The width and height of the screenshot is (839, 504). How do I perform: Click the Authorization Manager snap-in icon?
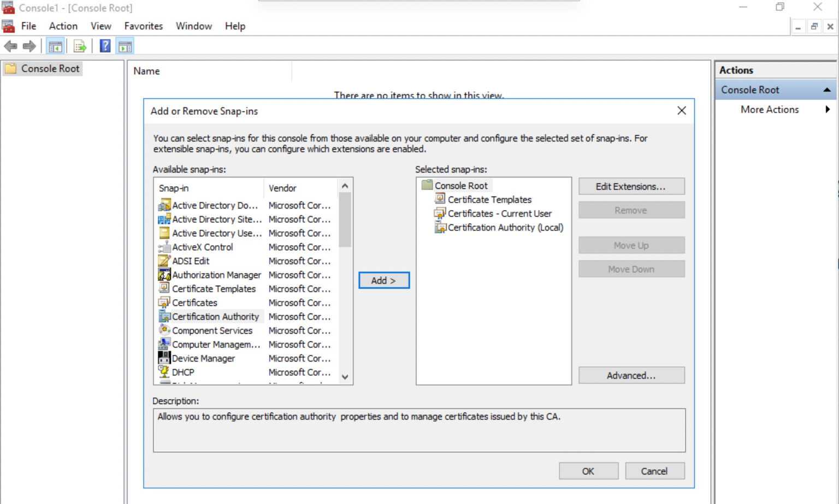[x=164, y=275]
